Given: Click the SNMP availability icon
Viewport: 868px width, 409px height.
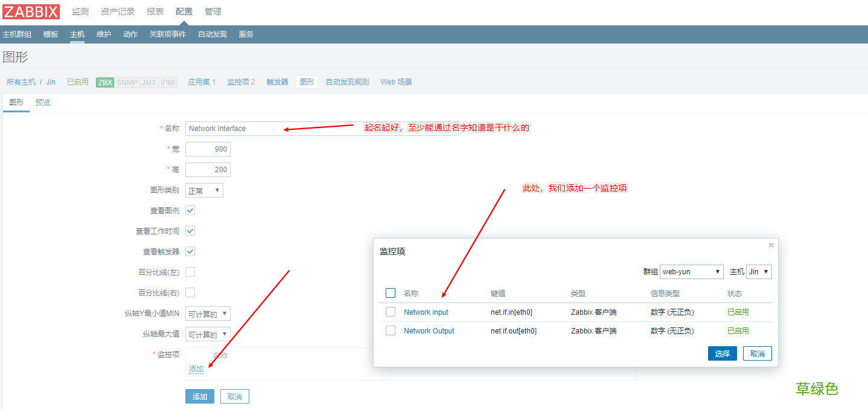Looking at the screenshot, I should (127, 82).
